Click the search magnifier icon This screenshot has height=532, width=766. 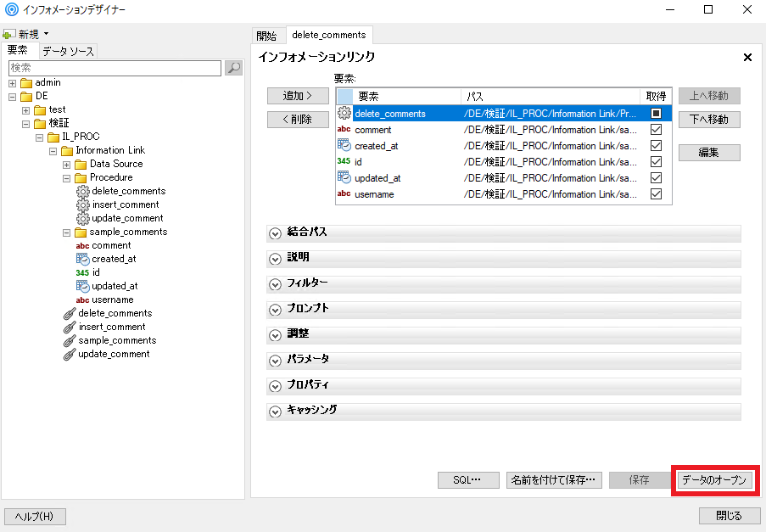(234, 68)
